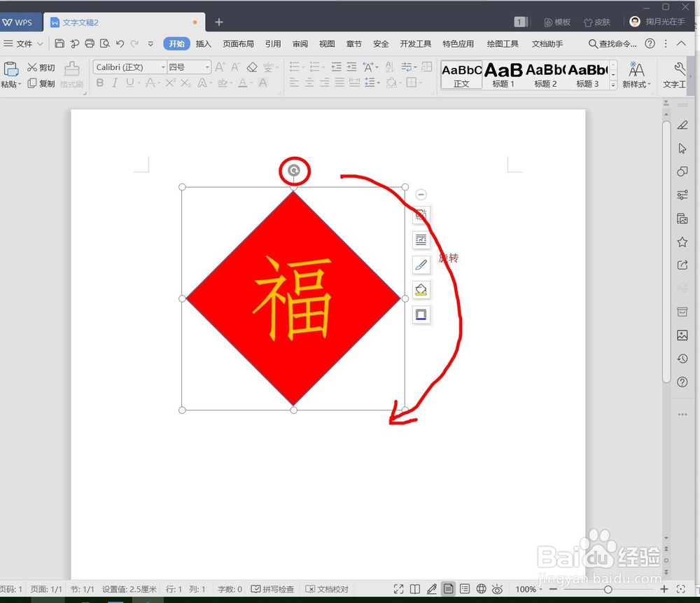Viewport: 700px width, 603px height.
Task: Click the brush style icon next to the shape
Action: tap(421, 265)
